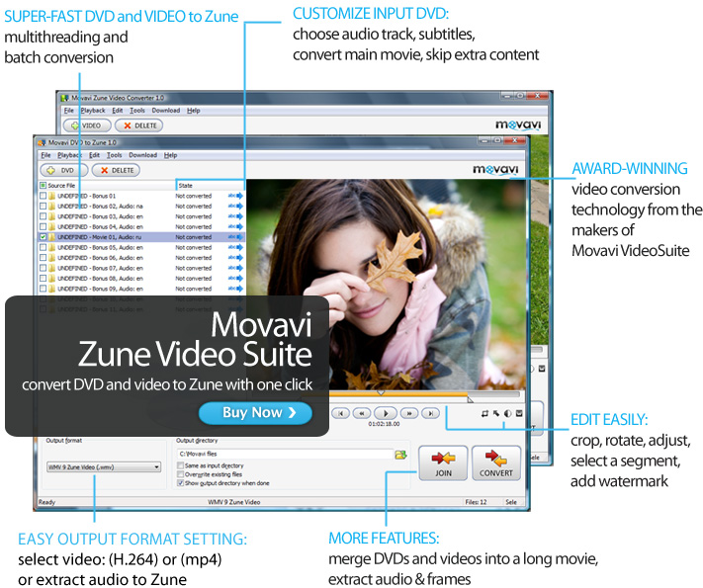Check the Bonus 06 row checkbox
703x588 pixels.
point(44,258)
